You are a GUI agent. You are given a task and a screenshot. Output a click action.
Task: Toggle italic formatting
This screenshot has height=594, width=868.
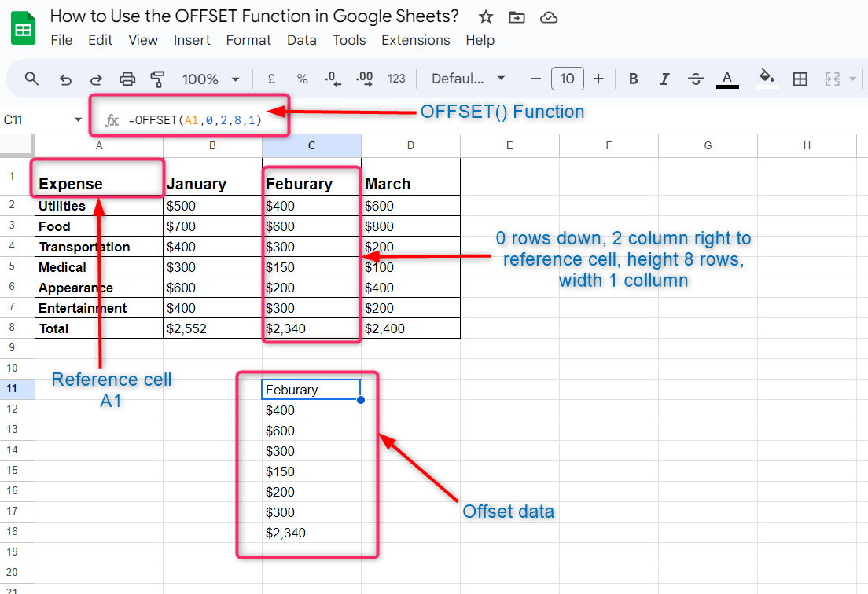[x=664, y=79]
